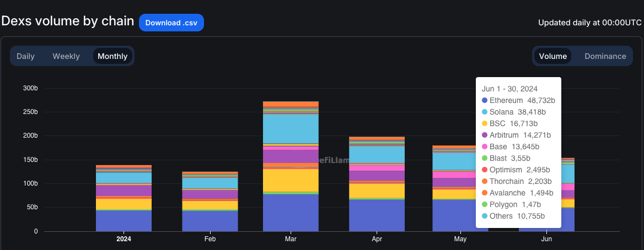Click the purple Arbitrum dot in tooltip
The height and width of the screenshot is (250, 644).
(x=485, y=135)
